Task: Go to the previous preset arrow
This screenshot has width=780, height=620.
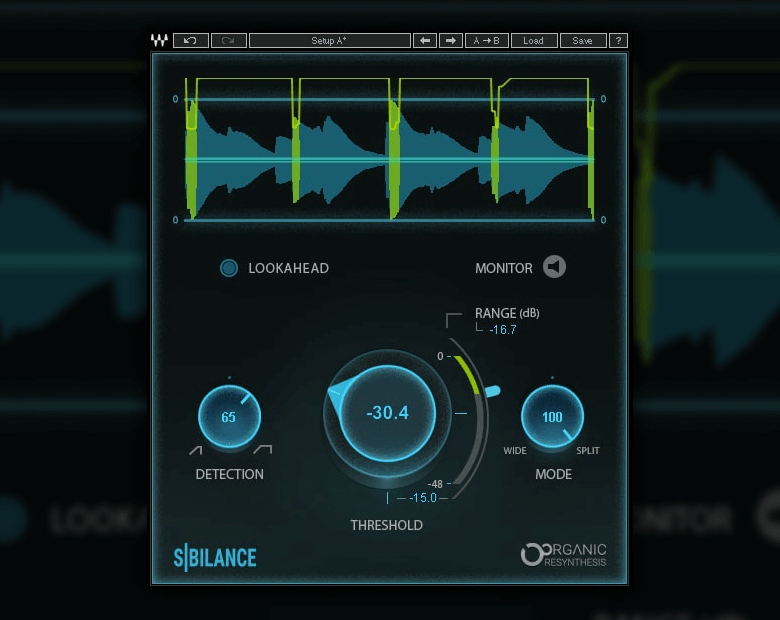Action: coord(425,40)
